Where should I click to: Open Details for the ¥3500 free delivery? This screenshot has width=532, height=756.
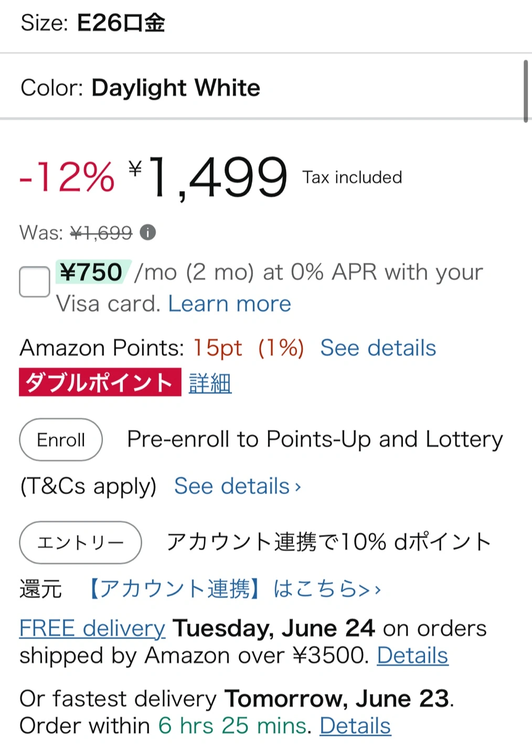[412, 655]
